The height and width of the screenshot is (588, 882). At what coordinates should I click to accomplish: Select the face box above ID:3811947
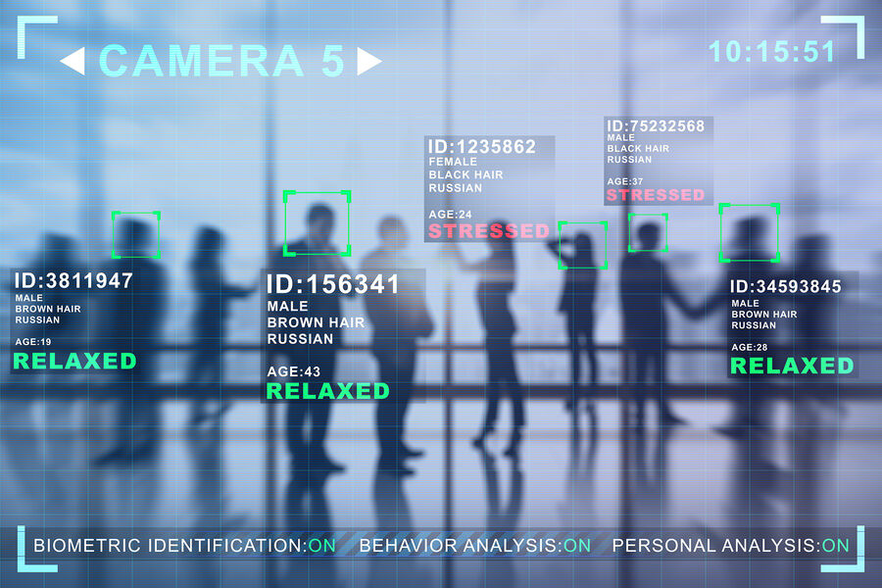point(136,234)
